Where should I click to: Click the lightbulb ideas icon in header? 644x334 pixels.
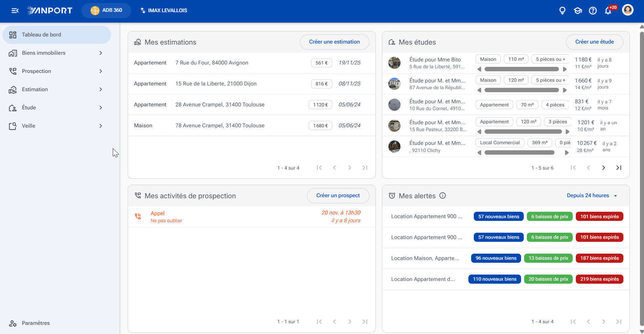562,10
